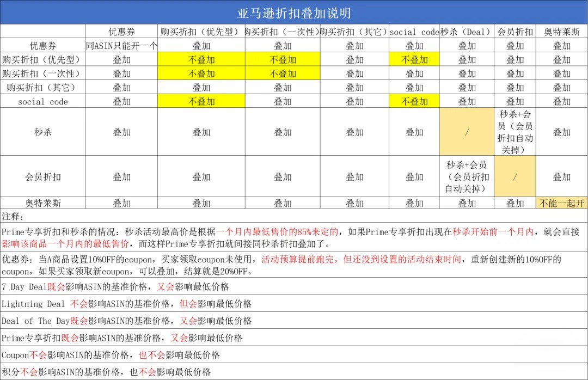588x380 pixels.
Task: Click the yellow 不叠加 cell in 购买折扣（优先型）row
Action: click(x=200, y=59)
